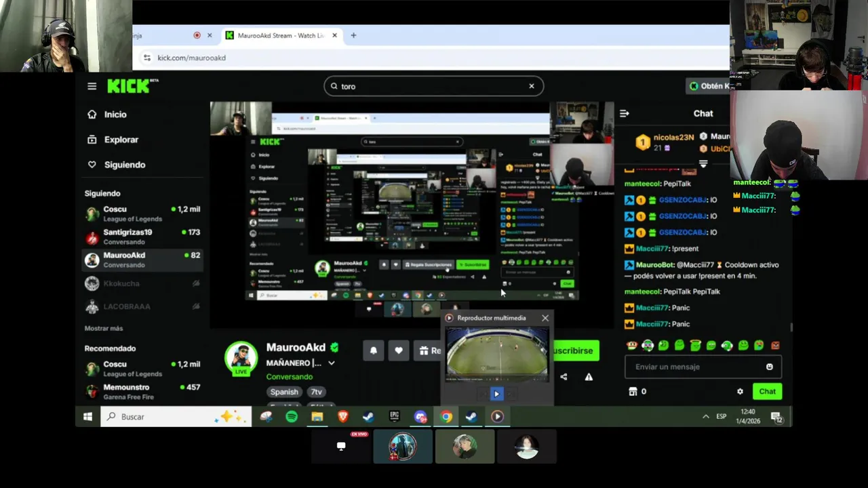This screenshot has width=868, height=488.
Task: Click the gift subscriptions button
Action: [429, 350]
